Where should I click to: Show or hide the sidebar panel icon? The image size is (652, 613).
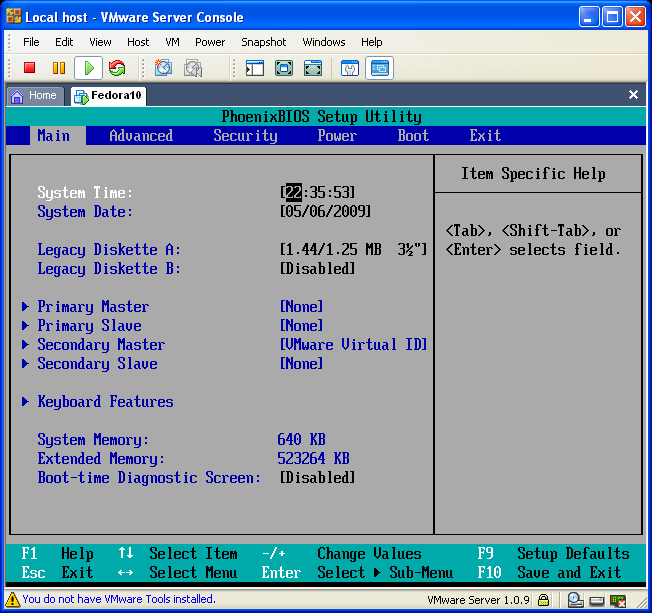tap(254, 68)
